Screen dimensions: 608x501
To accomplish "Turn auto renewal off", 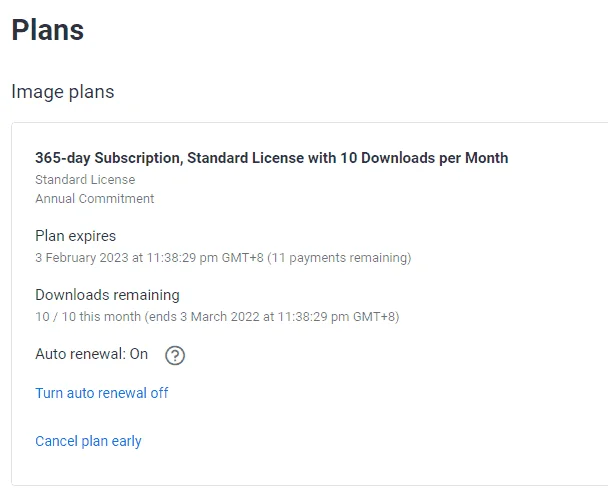I will 102,393.
